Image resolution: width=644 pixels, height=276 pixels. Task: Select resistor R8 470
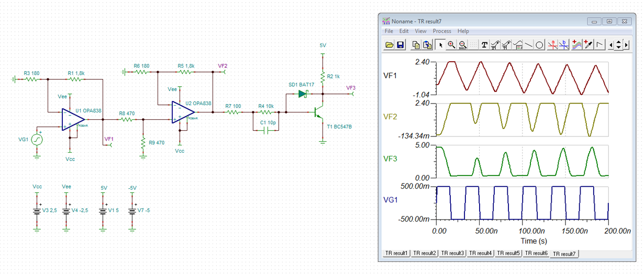point(126,119)
